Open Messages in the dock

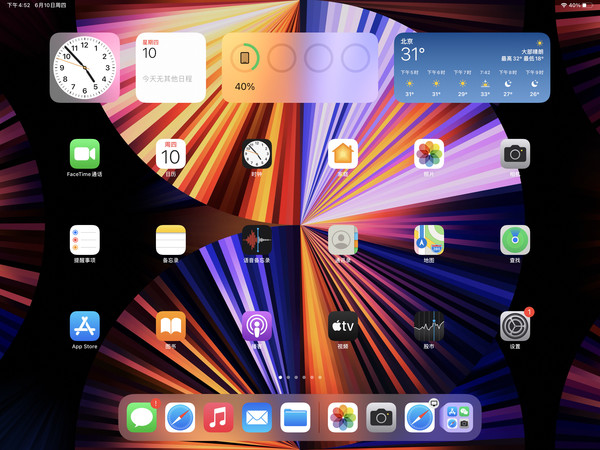[143, 417]
